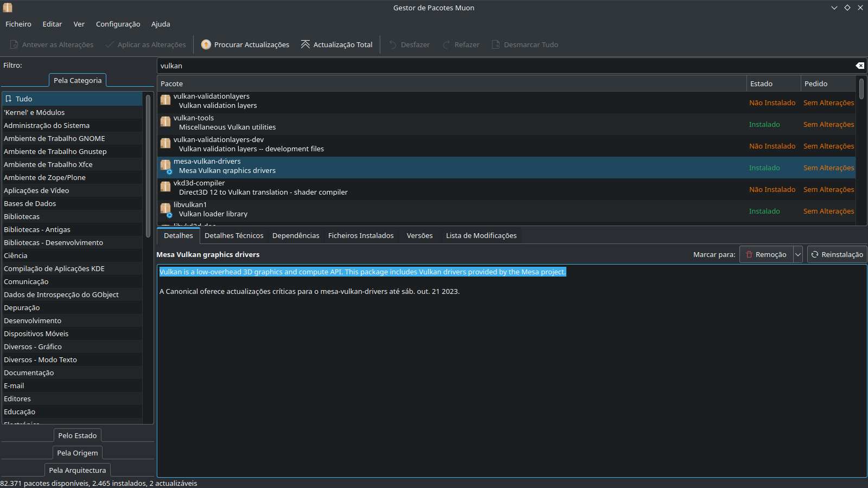Open the Configuração menu
This screenshot has width=868, height=488.
[x=118, y=24]
